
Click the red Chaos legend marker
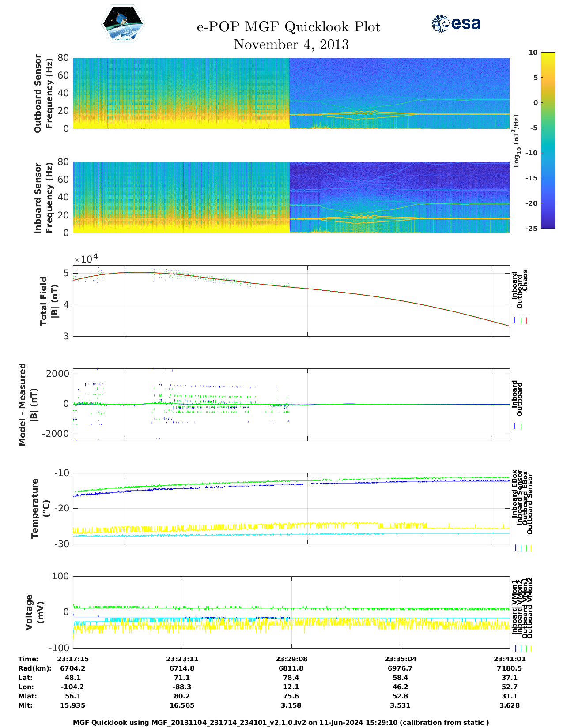[x=526, y=321]
